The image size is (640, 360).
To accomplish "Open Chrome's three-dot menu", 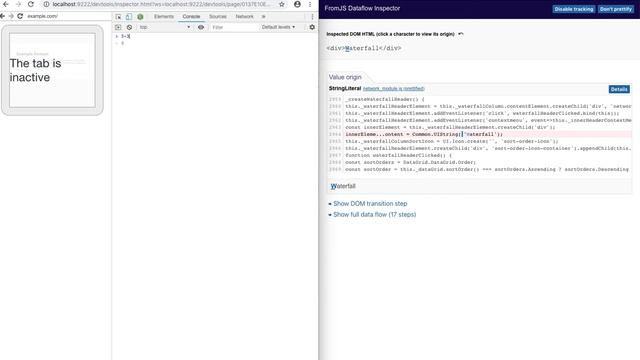I will pos(310,4).
